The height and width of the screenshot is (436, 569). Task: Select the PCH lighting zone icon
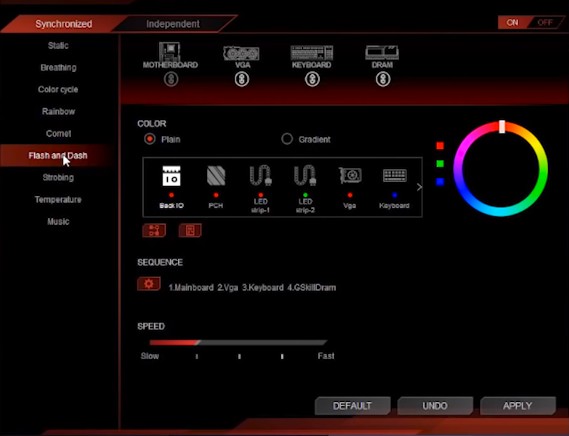click(216, 176)
